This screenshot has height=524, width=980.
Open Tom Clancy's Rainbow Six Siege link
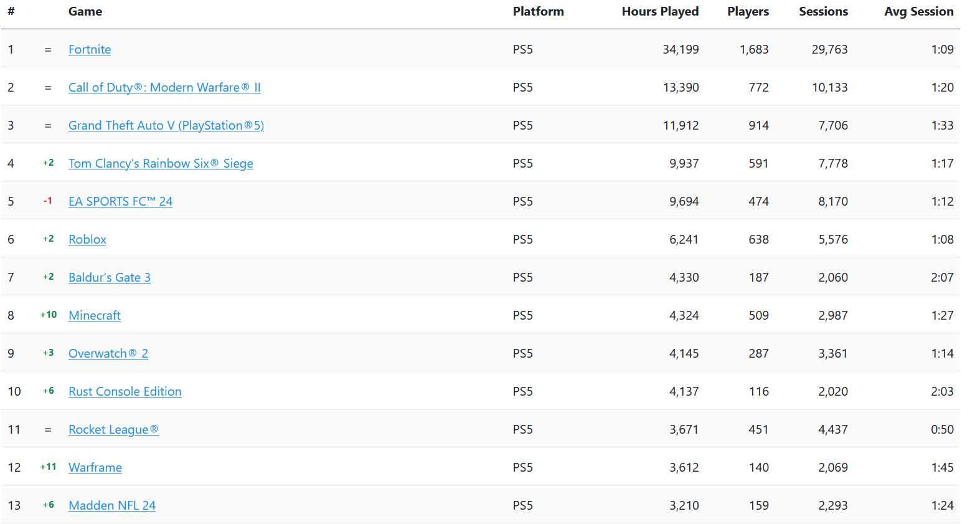(161, 163)
